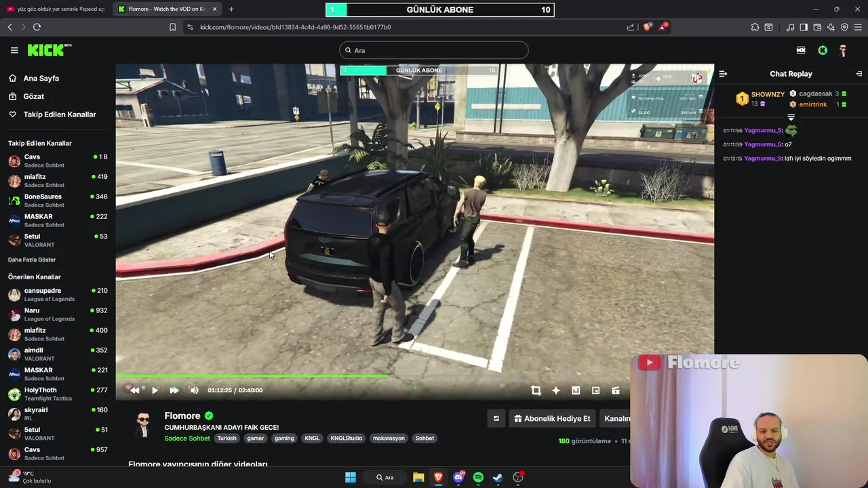
Task: Open 5etul VALORANT followed channel
Action: [58, 240]
